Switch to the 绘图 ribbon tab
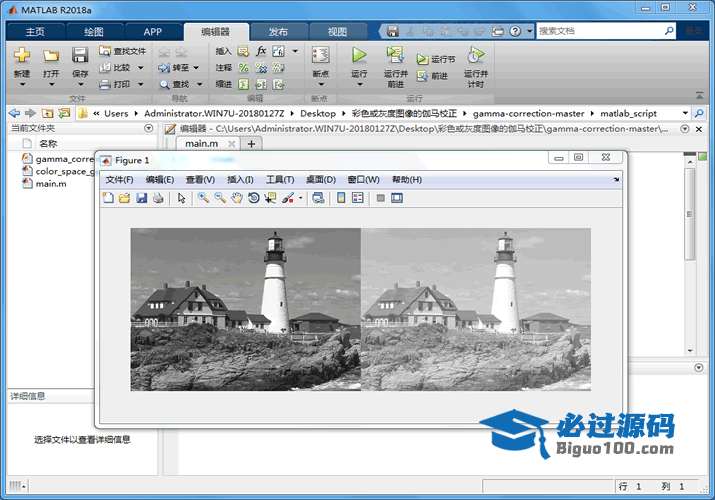The height and width of the screenshot is (500, 715). click(93, 31)
